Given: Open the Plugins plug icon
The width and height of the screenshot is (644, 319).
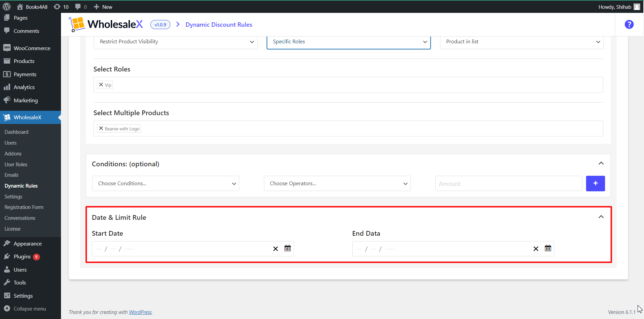Looking at the screenshot, I should pos(7,256).
